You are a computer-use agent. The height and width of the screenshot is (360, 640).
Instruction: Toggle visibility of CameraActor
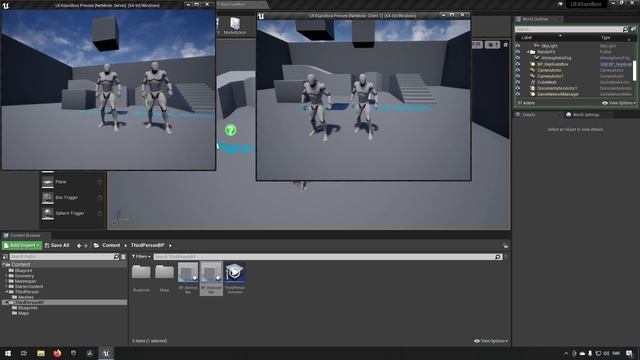coord(518,70)
